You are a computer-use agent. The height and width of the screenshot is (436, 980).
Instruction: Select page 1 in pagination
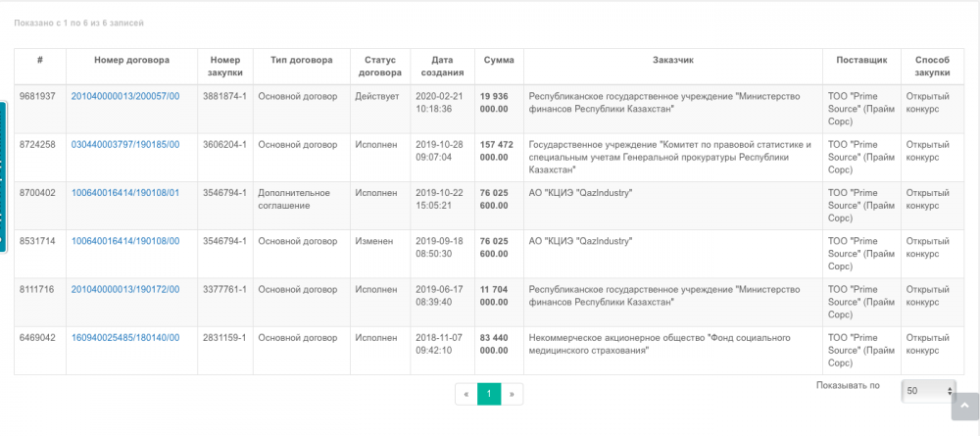tap(489, 394)
